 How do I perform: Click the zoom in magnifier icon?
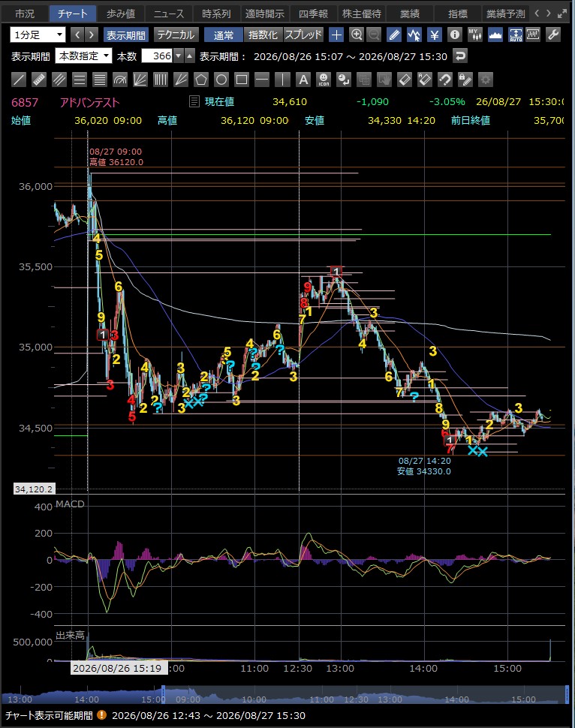click(357, 35)
